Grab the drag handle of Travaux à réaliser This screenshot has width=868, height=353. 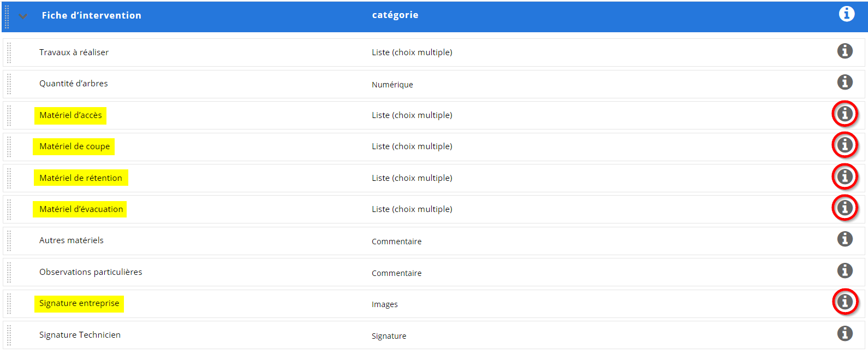(x=9, y=52)
